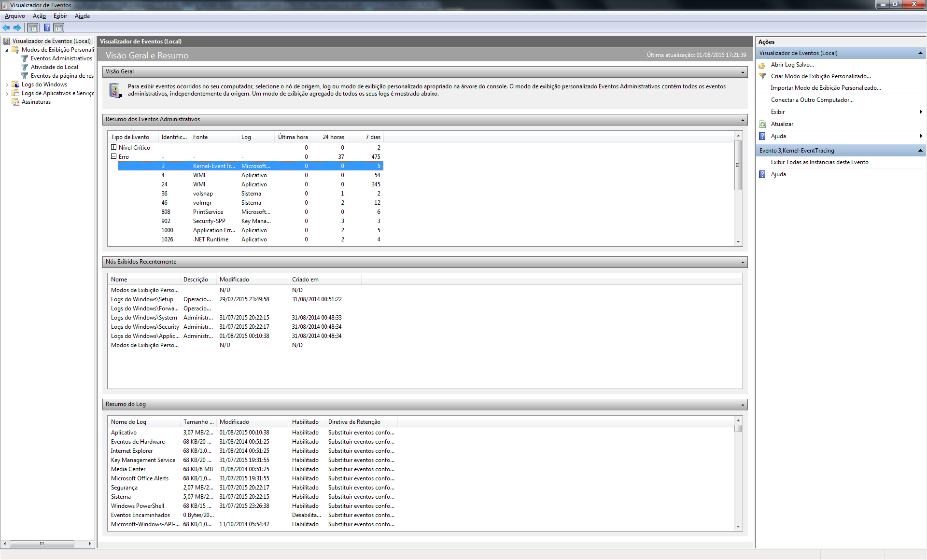Click Conectar a Outro Computador action

(812, 100)
